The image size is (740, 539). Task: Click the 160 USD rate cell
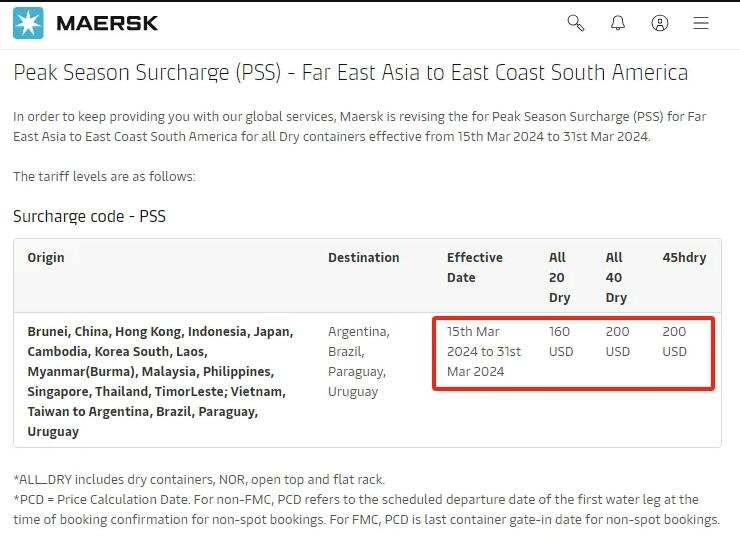(x=561, y=341)
